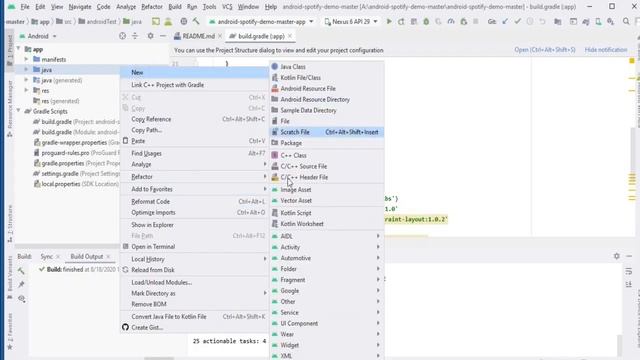This screenshot has height=360, width=640.
Task: Choose Kotlin File/Class in New submenu
Action: point(327,78)
